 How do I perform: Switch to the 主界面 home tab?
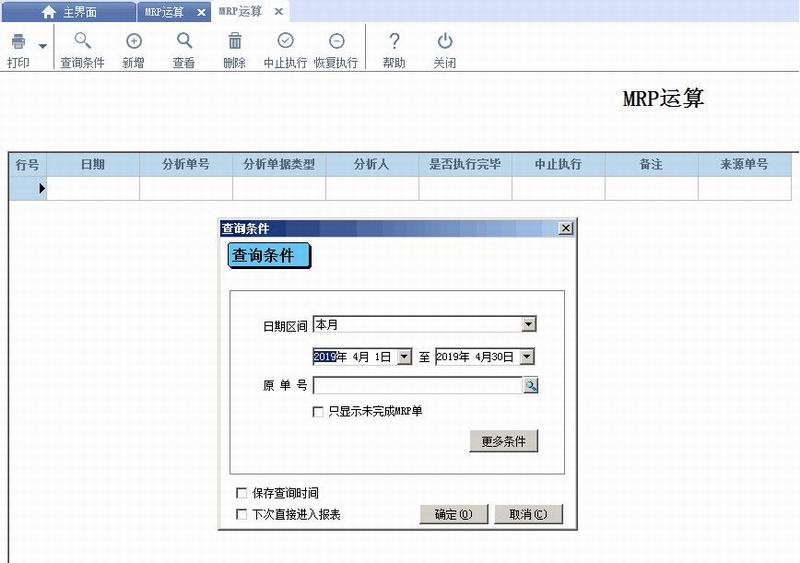(70, 12)
